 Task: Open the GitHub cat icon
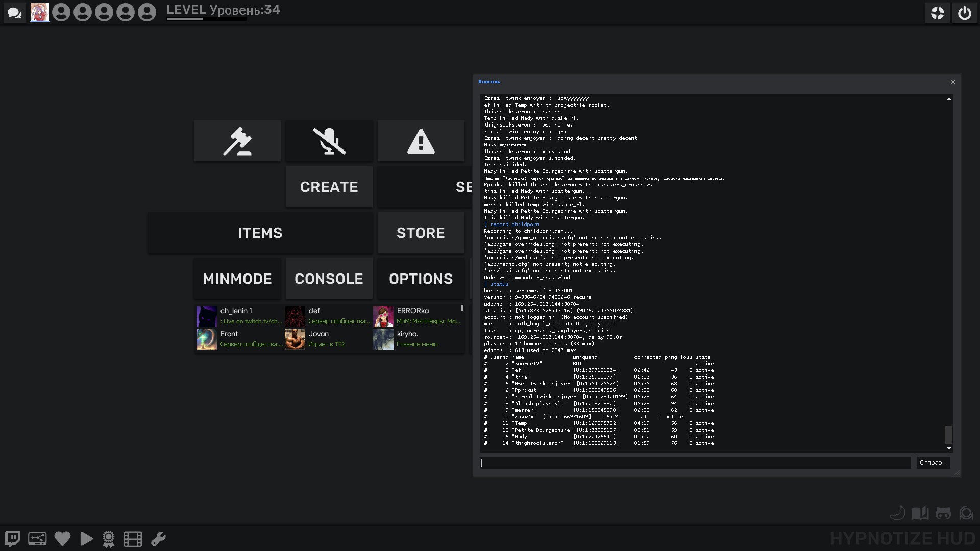(x=943, y=513)
